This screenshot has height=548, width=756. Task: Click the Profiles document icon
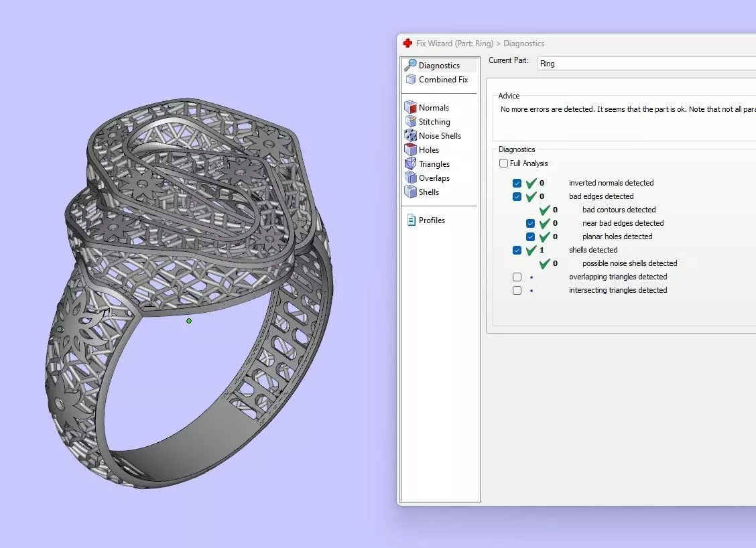tap(412, 220)
